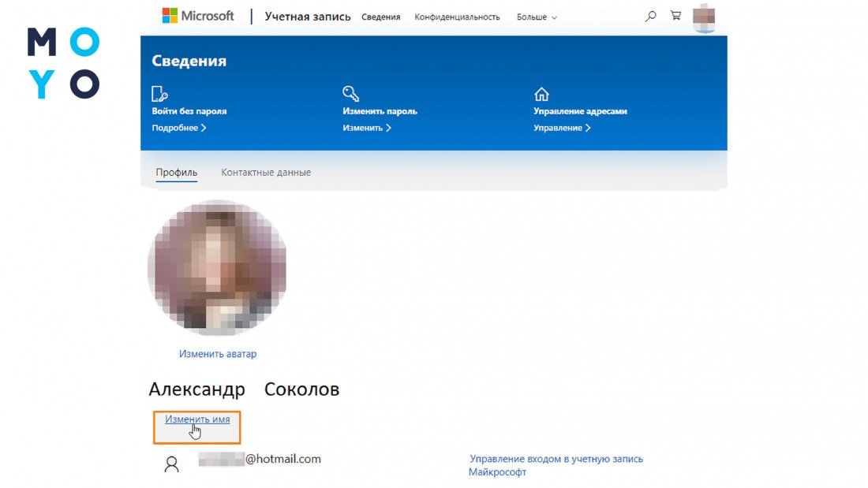The height and width of the screenshot is (488, 868).
Task: Switch to the Профиль tab
Action: coord(176,173)
